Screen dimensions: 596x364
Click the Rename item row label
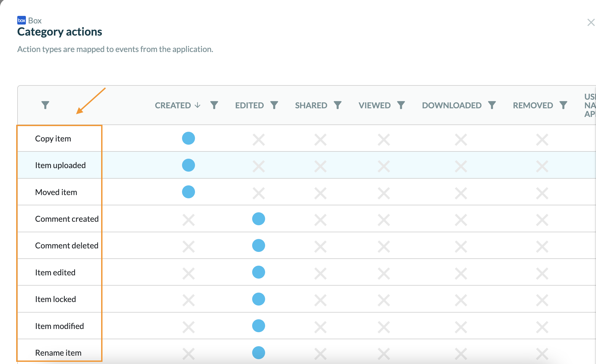pyautogui.click(x=58, y=352)
